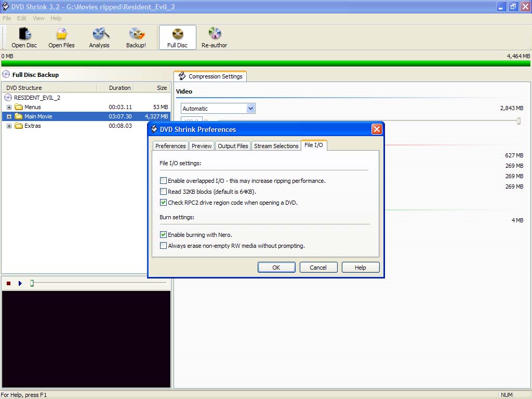Sort by DVD Structure column header
Viewport: 532px width, 399px height.
point(49,88)
